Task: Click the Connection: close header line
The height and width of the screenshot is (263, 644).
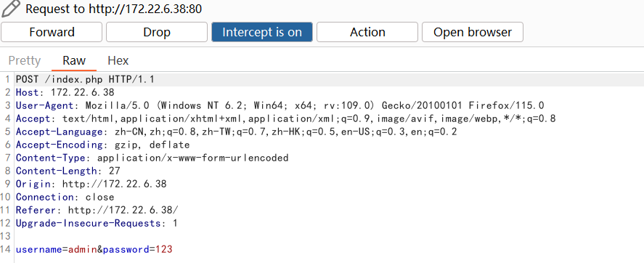Action: coord(65,198)
